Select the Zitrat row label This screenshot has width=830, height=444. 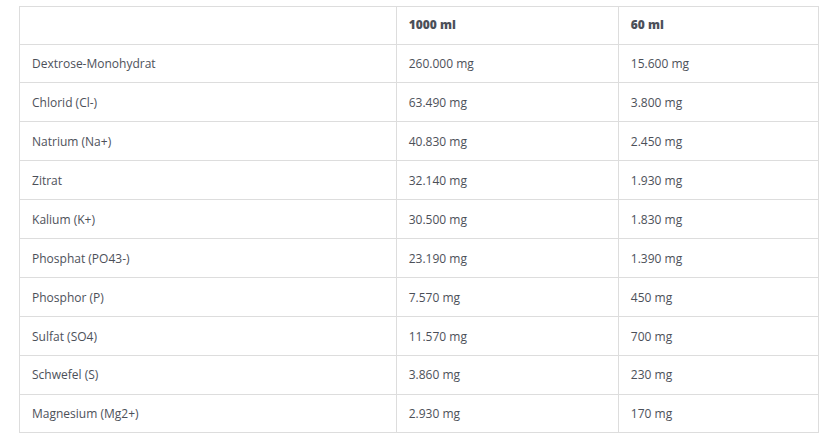(x=47, y=181)
